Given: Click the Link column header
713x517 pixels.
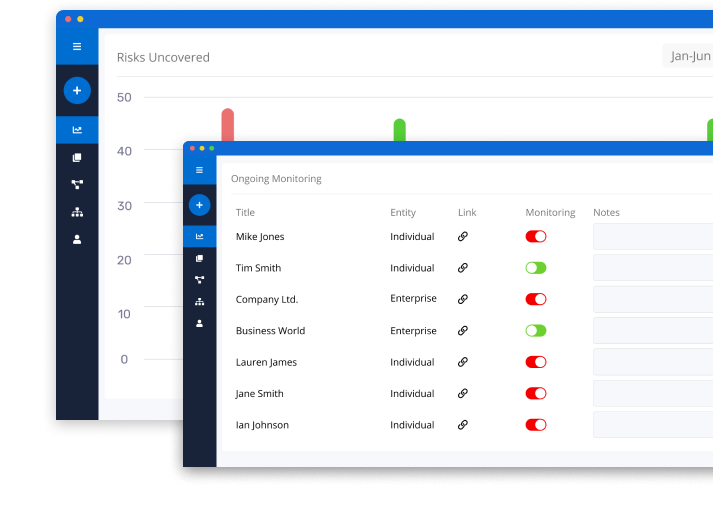Looking at the screenshot, I should pos(467,212).
